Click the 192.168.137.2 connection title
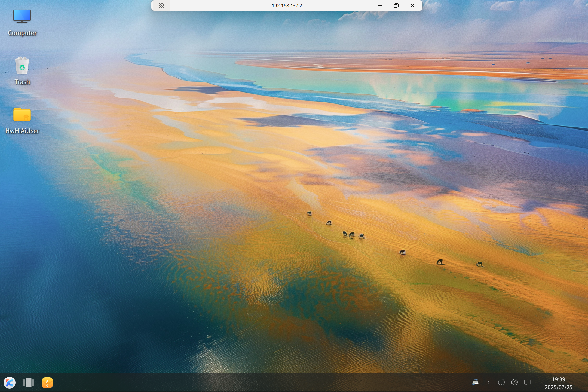 click(x=287, y=5)
